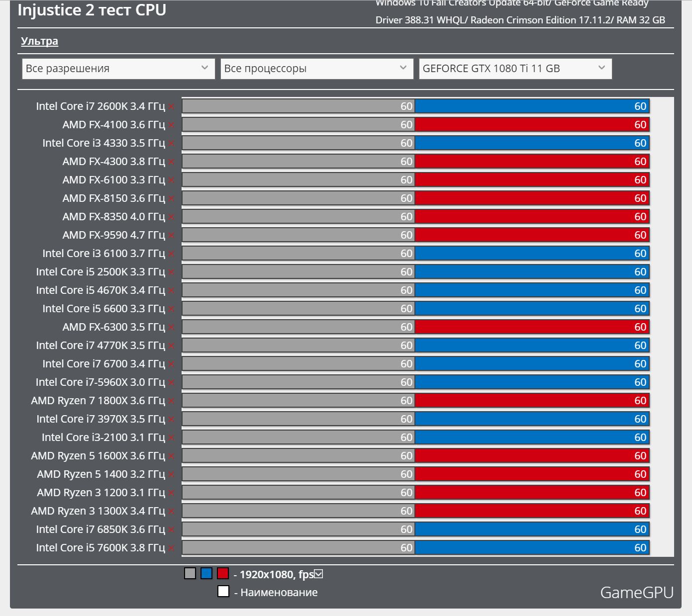Click red X next to Intel Core i5 7600K

(171, 548)
